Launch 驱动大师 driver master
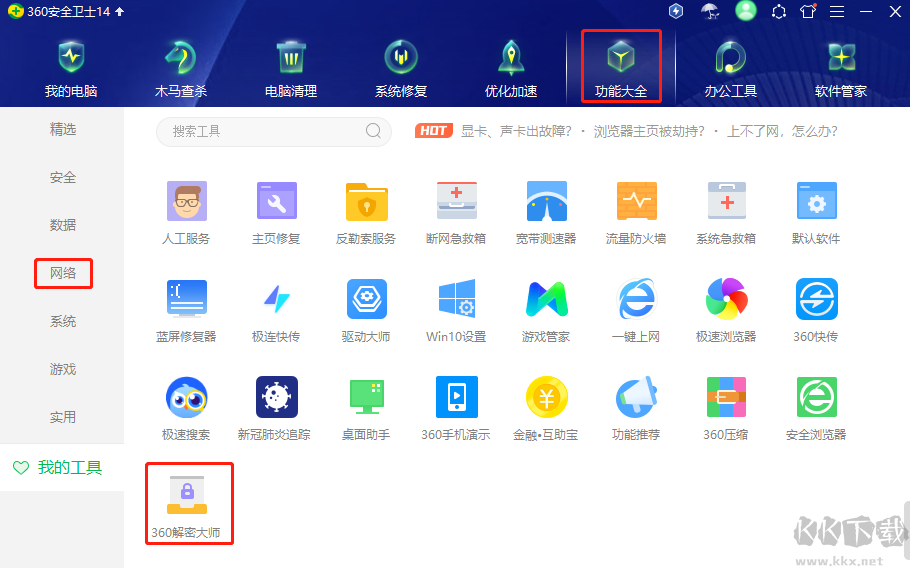The width and height of the screenshot is (910, 568). pyautogui.click(x=366, y=310)
